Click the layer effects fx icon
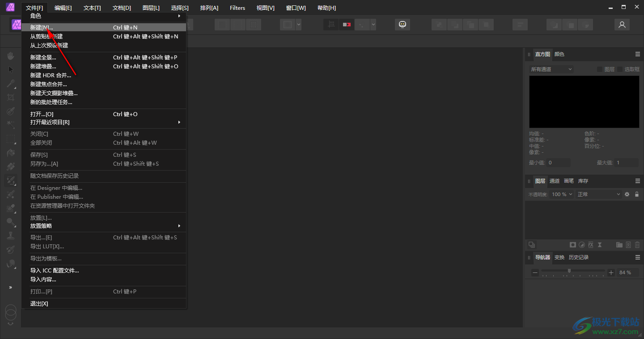The width and height of the screenshot is (644, 339). [591, 245]
